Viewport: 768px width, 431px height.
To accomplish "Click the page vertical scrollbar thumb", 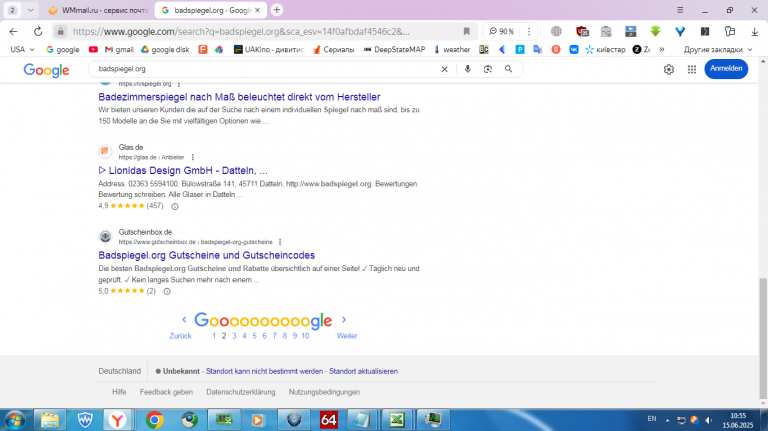I will (763, 338).
